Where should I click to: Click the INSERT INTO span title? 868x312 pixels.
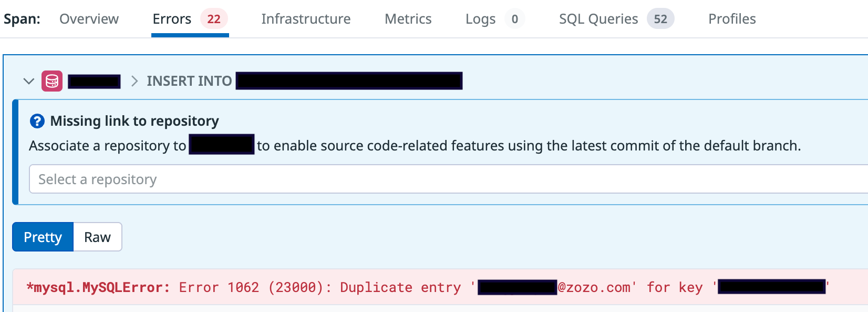pyautogui.click(x=189, y=81)
